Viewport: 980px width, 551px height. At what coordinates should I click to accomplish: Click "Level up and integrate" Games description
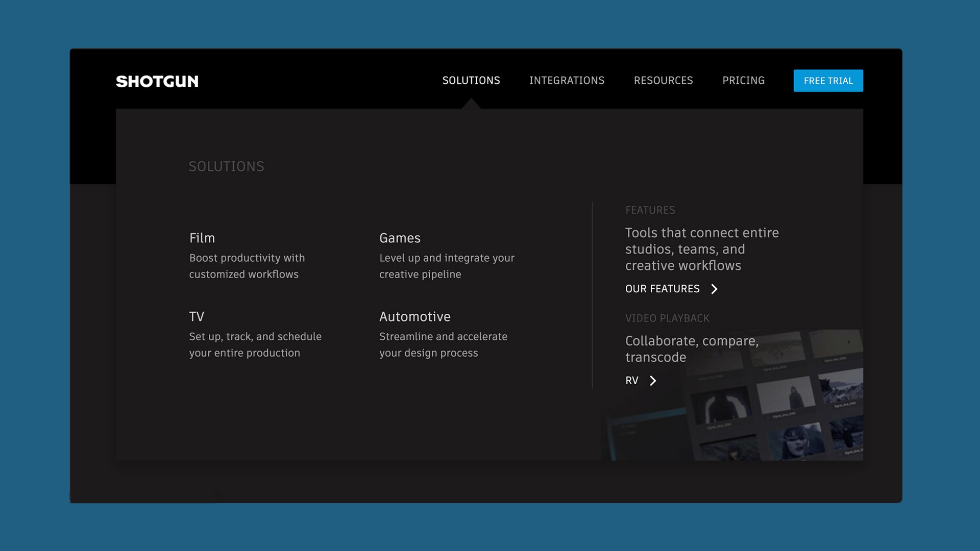click(x=446, y=266)
